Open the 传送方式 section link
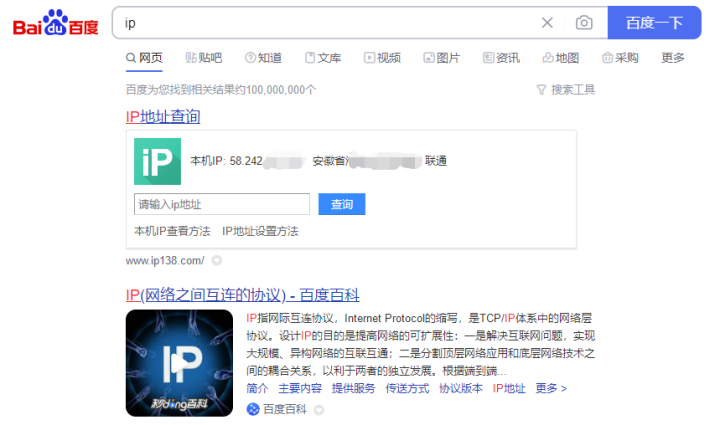Screen dimensions: 720x425 (407, 388)
